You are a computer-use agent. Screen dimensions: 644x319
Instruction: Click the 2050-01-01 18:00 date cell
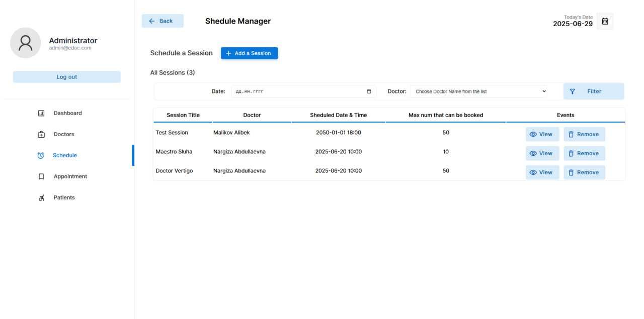[x=339, y=133]
